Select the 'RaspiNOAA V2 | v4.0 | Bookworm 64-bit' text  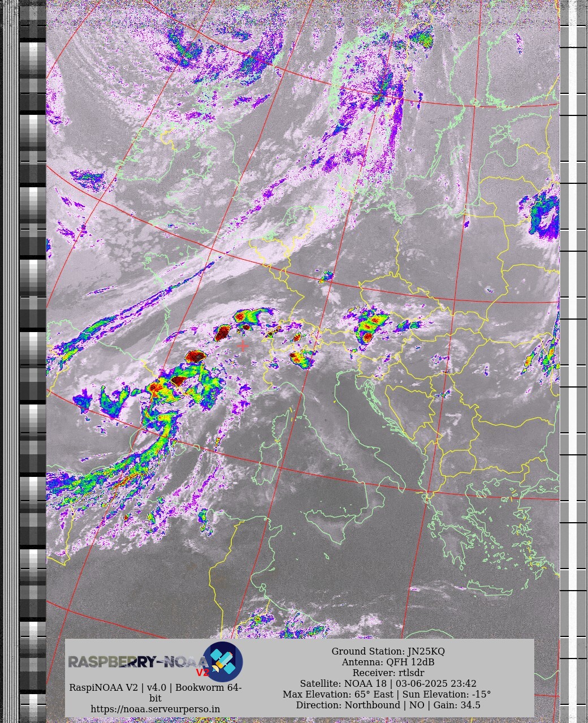[155, 693]
